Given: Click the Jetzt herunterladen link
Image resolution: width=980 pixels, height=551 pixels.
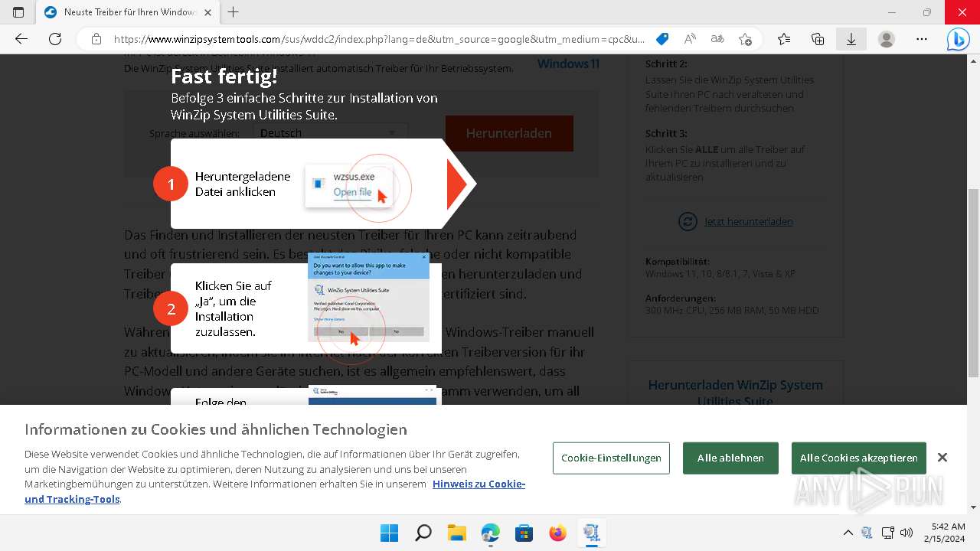Looking at the screenshot, I should point(749,221).
